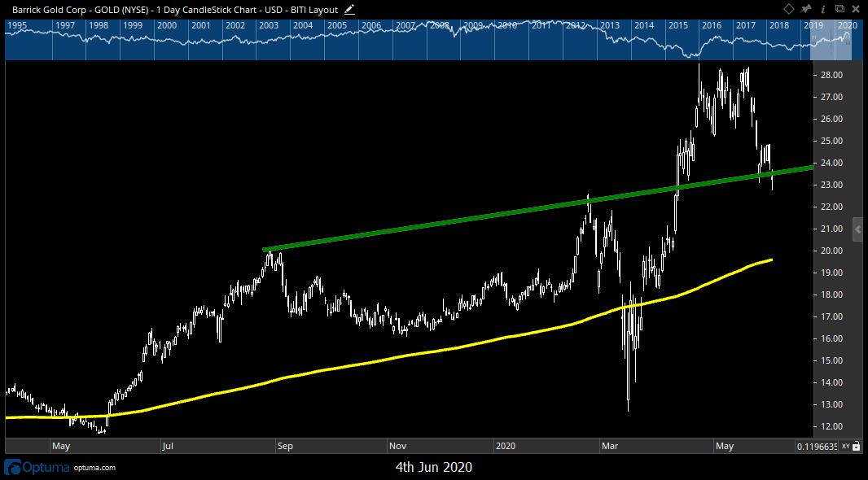
Task: Click the detach window icon
Action: pyautogui.click(x=840, y=10)
